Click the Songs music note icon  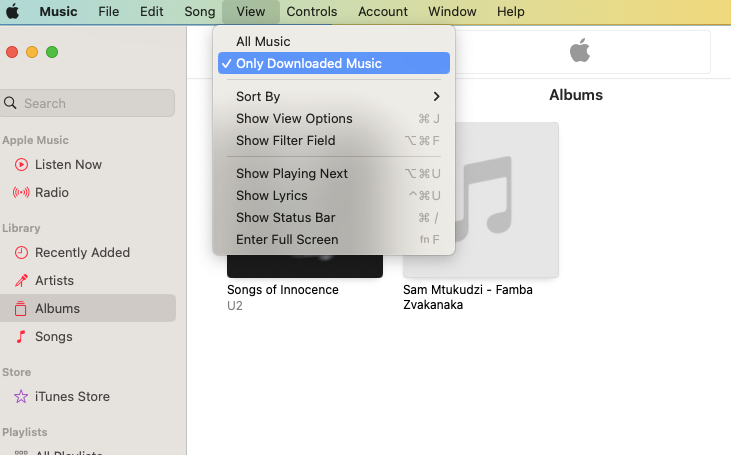[21, 337]
